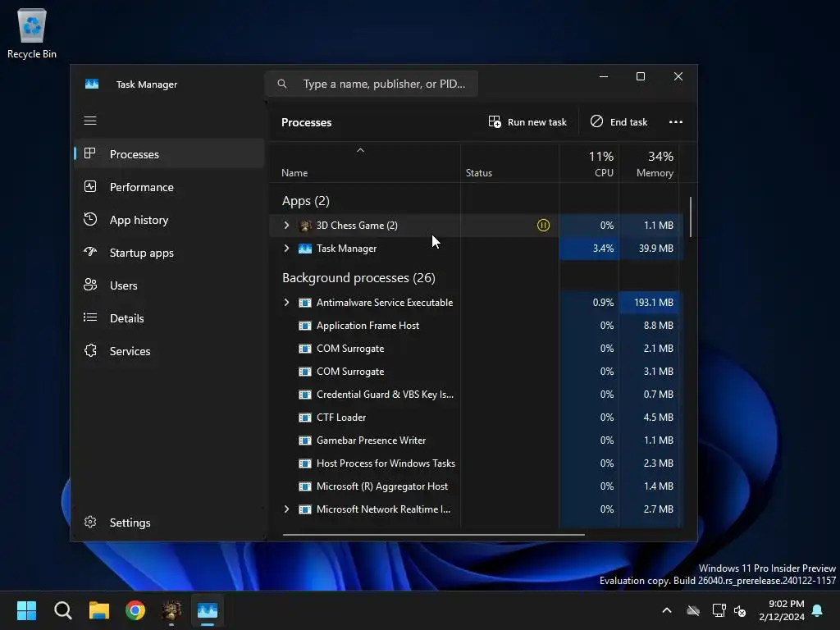Click the CTF Loader process icon
Image resolution: width=840 pixels, height=630 pixels.
point(305,418)
